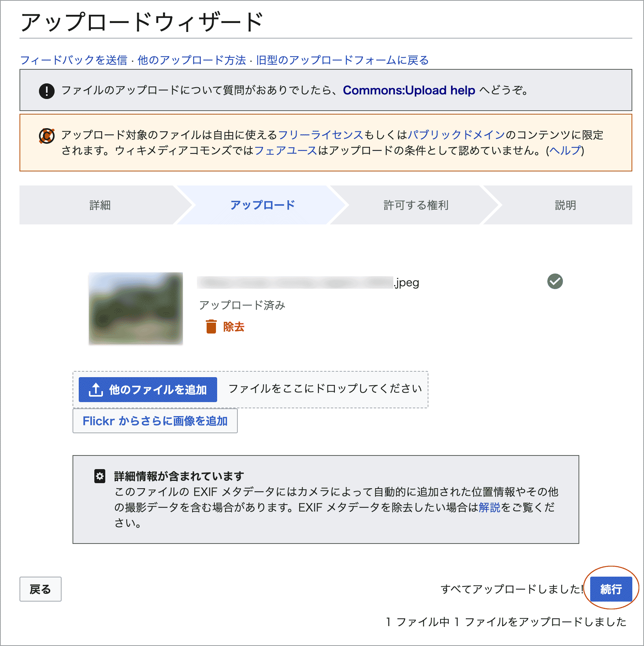Open the フリーライセンス link
Image resolution: width=644 pixels, height=646 pixels.
(x=320, y=135)
